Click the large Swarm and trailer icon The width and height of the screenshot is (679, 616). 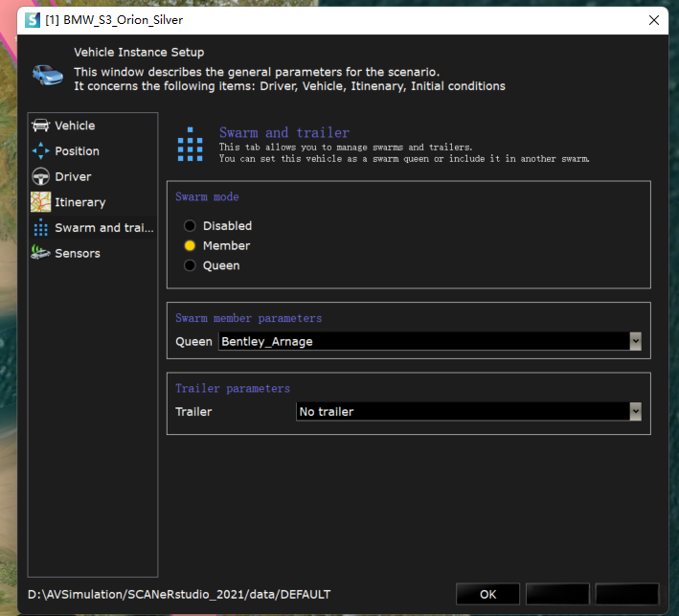click(x=191, y=145)
